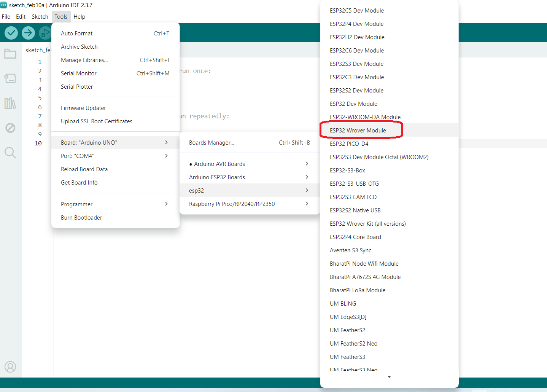The image size is (547, 392).
Task: Select UM FeatherS2 Neo board
Action: 390,344
